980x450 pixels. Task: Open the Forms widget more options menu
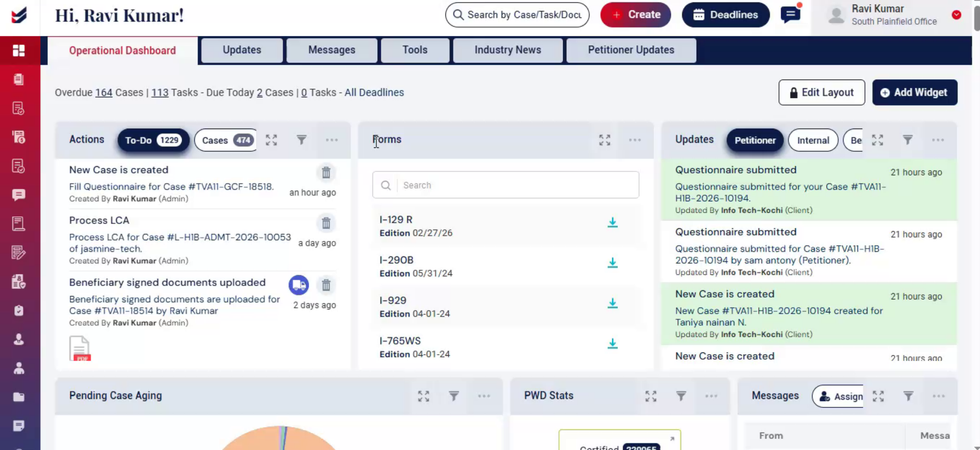coord(635,140)
